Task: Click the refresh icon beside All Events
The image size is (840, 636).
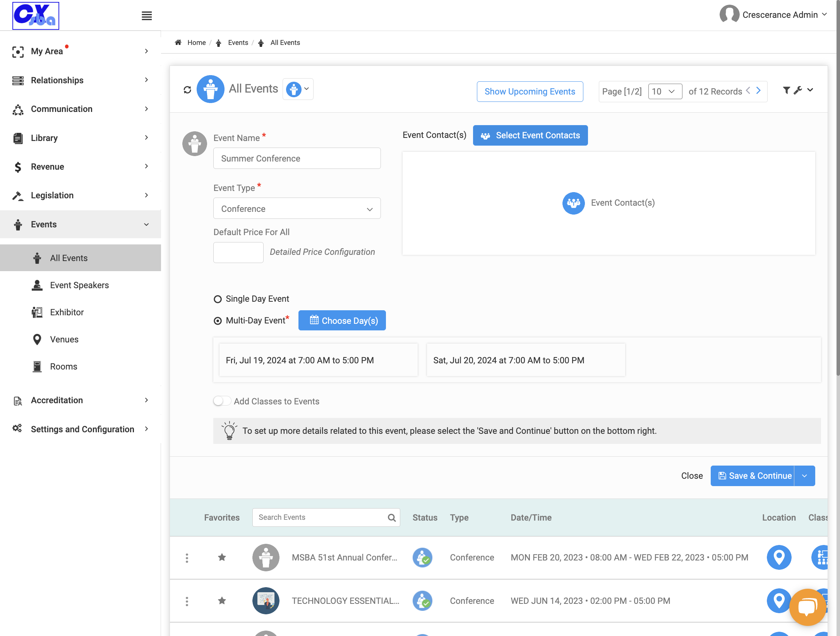Action: 187,90
